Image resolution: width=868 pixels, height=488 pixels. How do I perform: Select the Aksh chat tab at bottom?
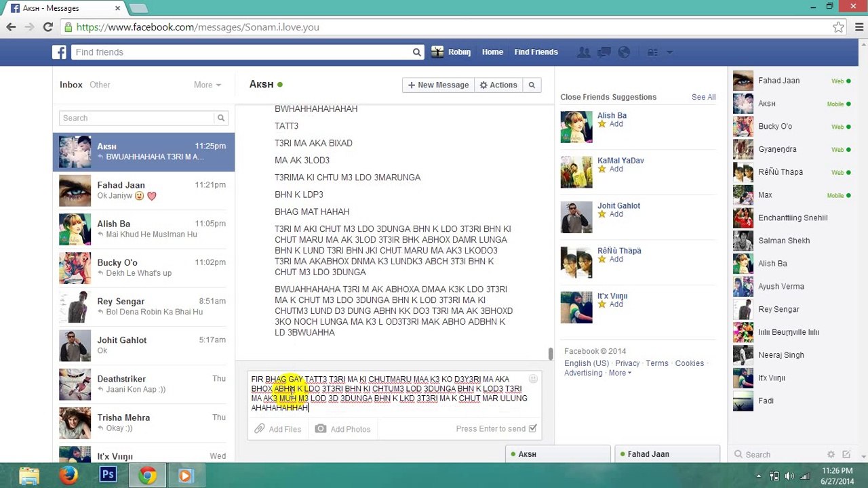tap(557, 454)
